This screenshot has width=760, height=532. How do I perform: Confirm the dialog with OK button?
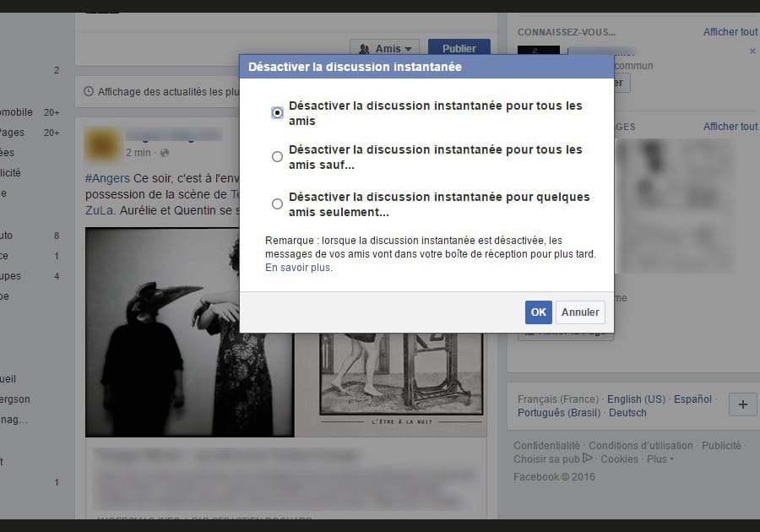[x=538, y=312]
